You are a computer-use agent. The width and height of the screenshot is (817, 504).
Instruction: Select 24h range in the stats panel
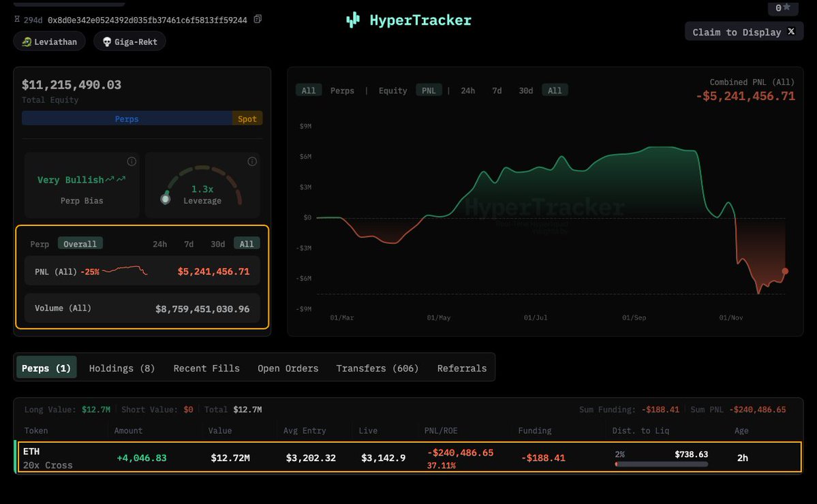(159, 244)
